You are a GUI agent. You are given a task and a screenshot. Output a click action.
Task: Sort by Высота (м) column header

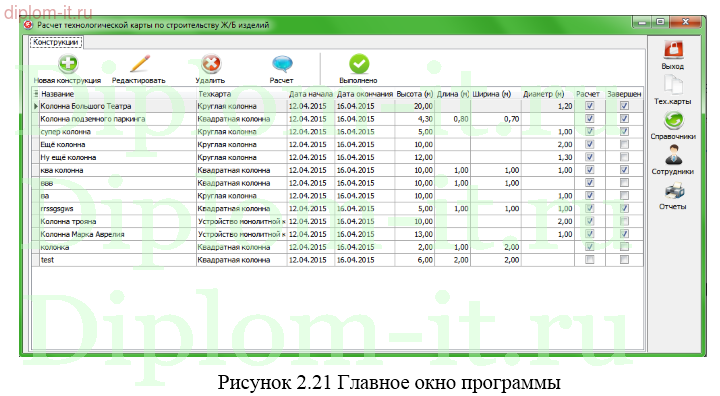click(415, 94)
